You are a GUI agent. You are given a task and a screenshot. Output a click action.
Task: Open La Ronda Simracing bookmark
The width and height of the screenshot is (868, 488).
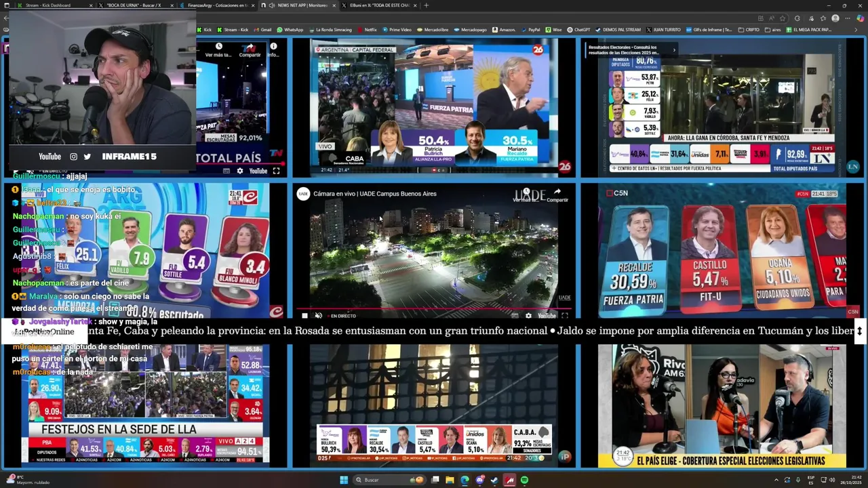tap(330, 30)
